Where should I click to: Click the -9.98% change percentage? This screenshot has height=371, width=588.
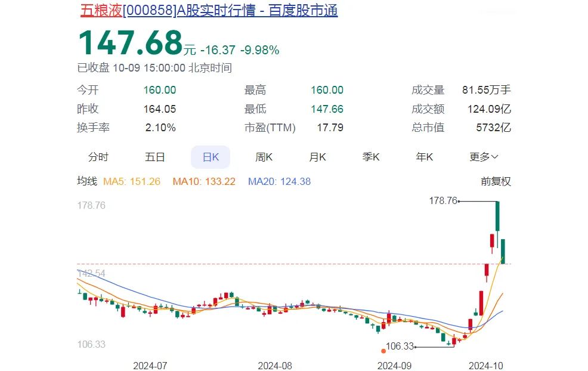pos(260,50)
